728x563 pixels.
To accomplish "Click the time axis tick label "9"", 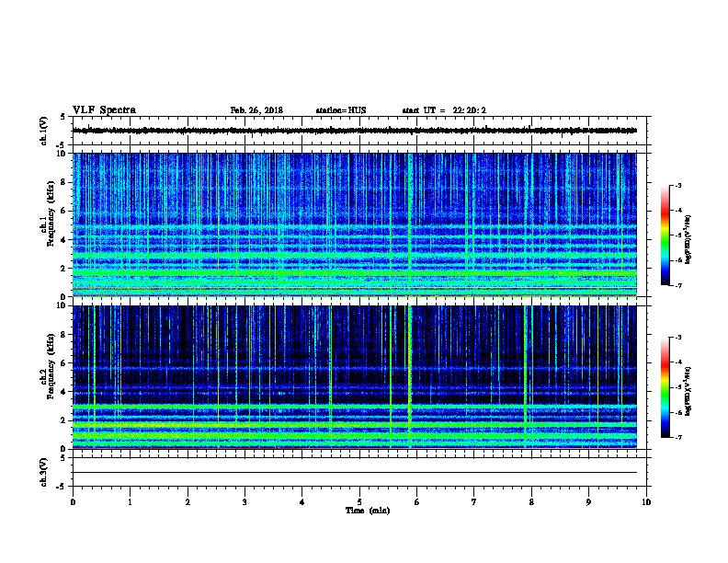I will (x=588, y=501).
